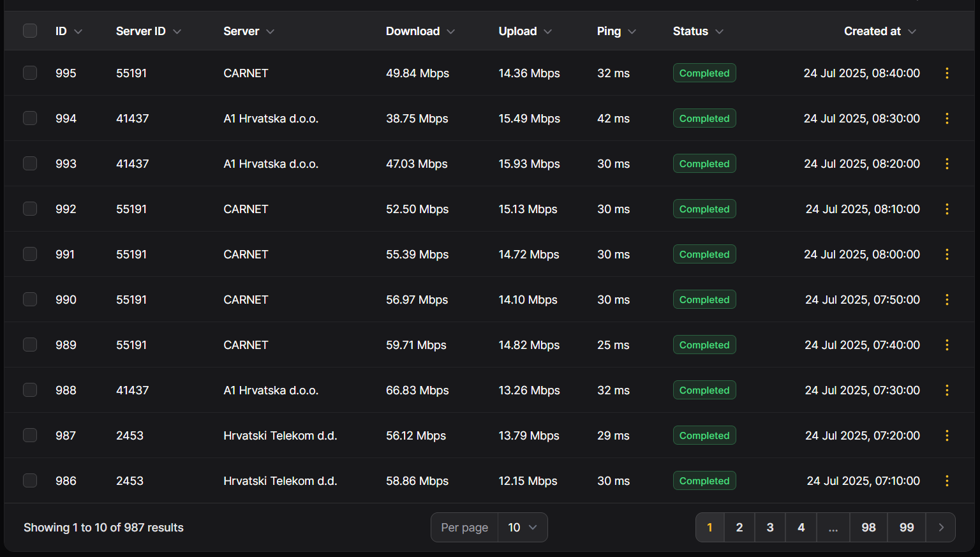
Task: Select the checkbox for row 988
Action: click(x=30, y=390)
